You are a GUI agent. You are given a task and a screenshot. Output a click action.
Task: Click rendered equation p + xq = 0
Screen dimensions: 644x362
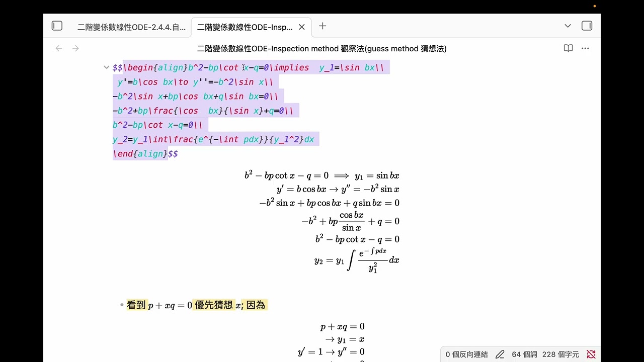(x=342, y=327)
